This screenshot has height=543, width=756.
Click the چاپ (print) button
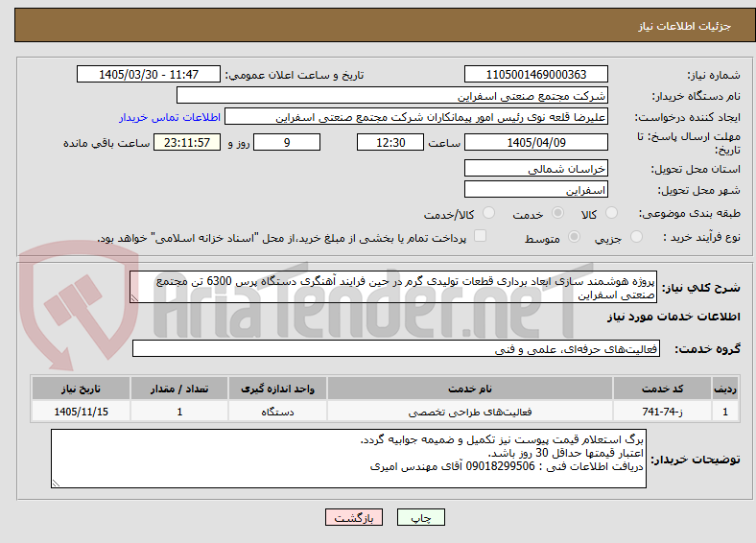[420, 517]
